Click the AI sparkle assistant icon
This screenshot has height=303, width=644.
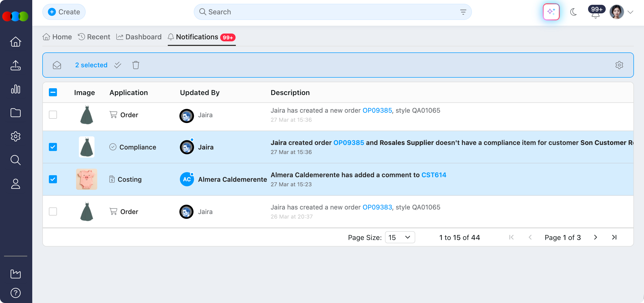click(551, 12)
